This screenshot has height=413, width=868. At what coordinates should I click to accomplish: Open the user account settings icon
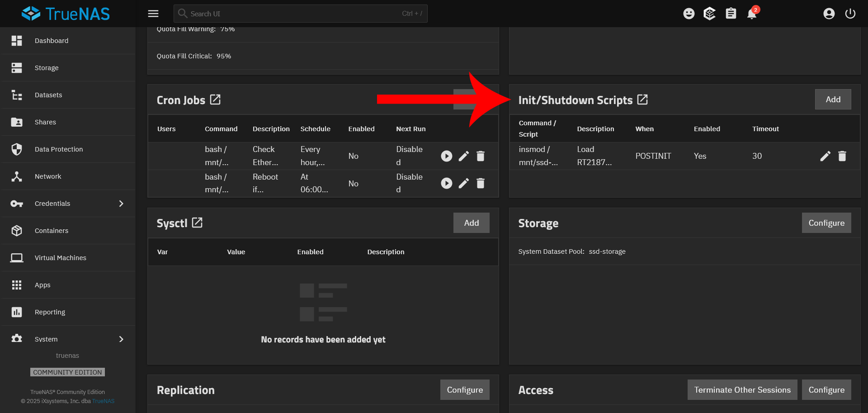(829, 14)
